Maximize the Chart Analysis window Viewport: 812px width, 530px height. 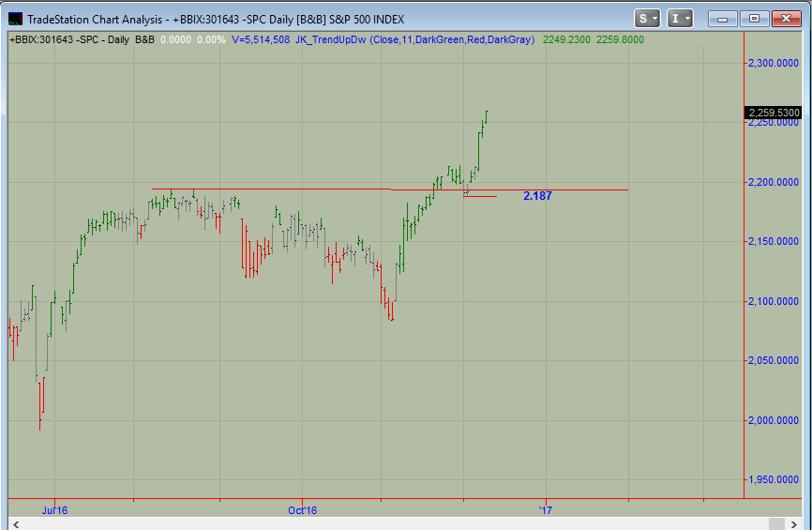click(x=754, y=19)
